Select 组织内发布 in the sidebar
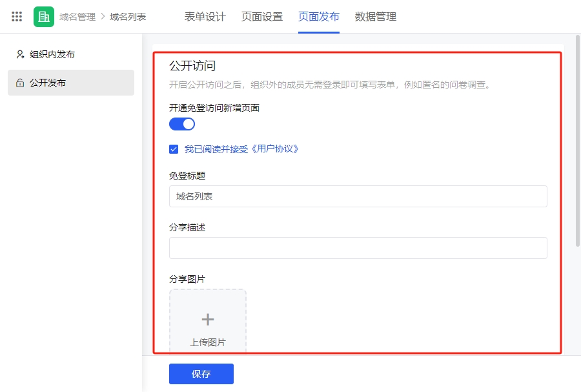This screenshot has width=581, height=392. pyautogui.click(x=71, y=54)
